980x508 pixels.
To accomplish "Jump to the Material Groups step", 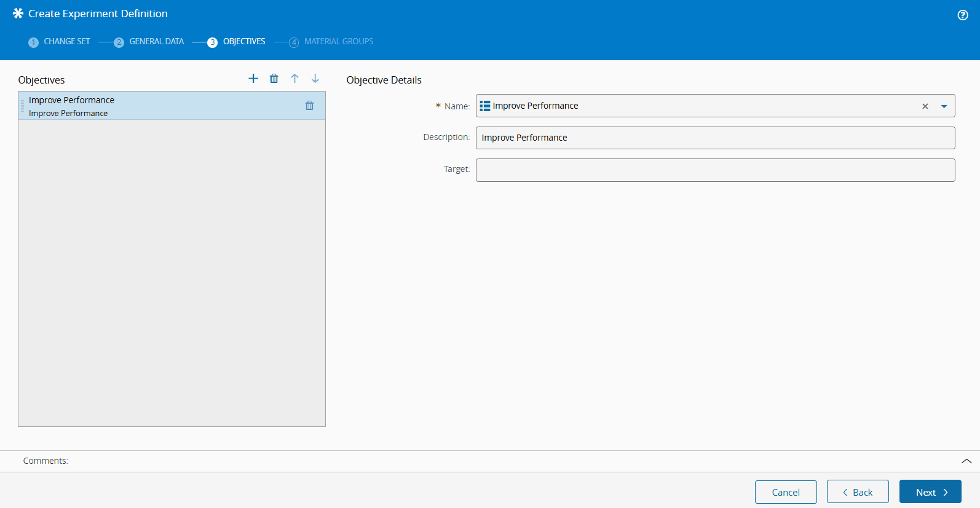I will point(331,42).
